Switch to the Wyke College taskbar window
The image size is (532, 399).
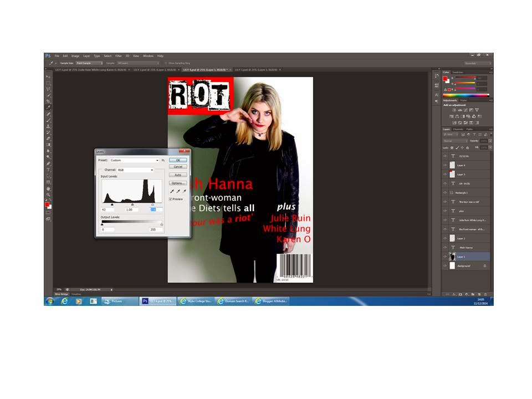[196, 301]
